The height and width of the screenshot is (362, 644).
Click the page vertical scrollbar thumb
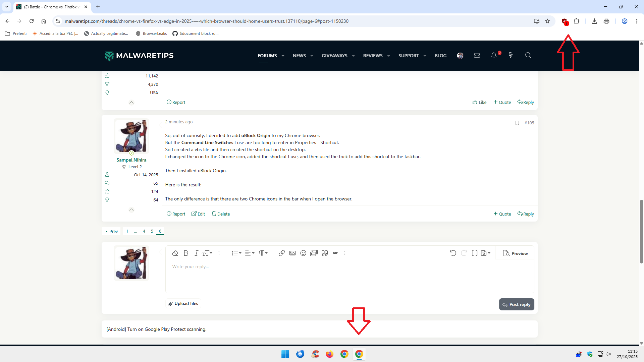tap(641, 231)
